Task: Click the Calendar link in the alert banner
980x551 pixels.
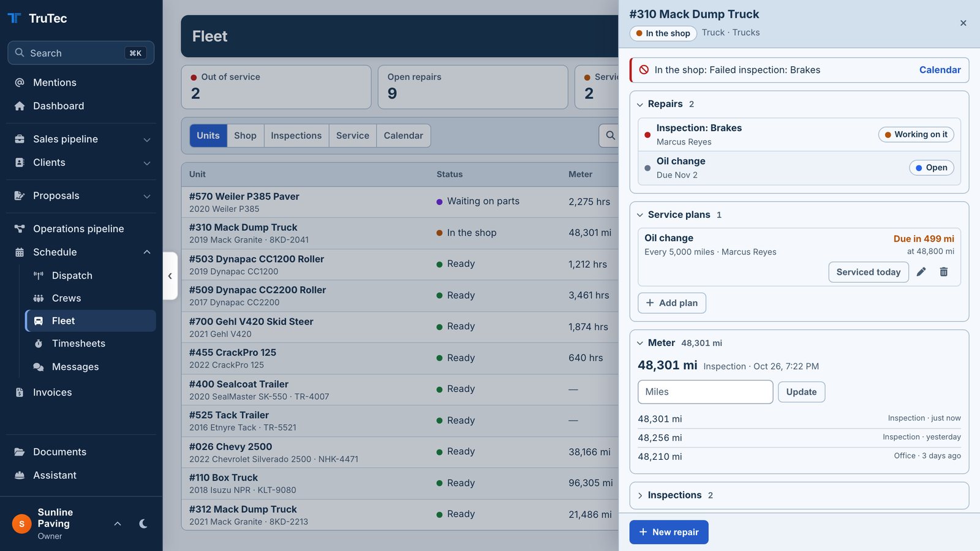Action: tap(940, 70)
